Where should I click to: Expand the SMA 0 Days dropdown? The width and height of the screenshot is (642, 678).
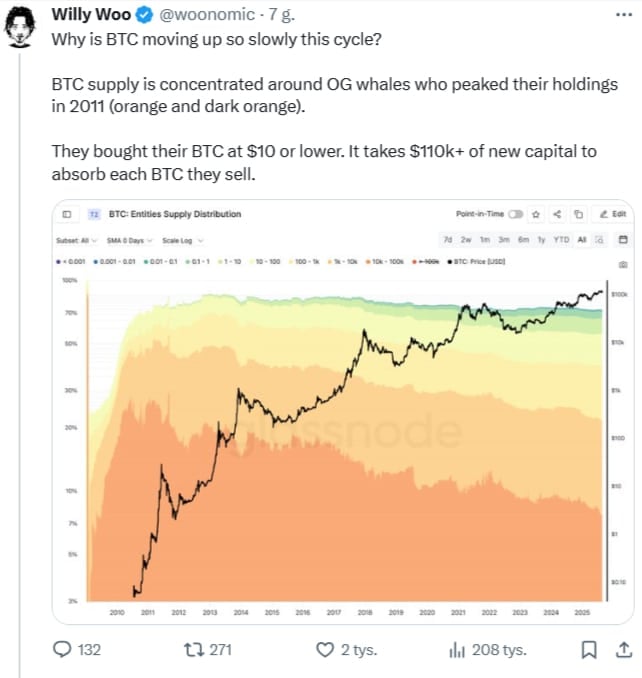click(x=129, y=240)
